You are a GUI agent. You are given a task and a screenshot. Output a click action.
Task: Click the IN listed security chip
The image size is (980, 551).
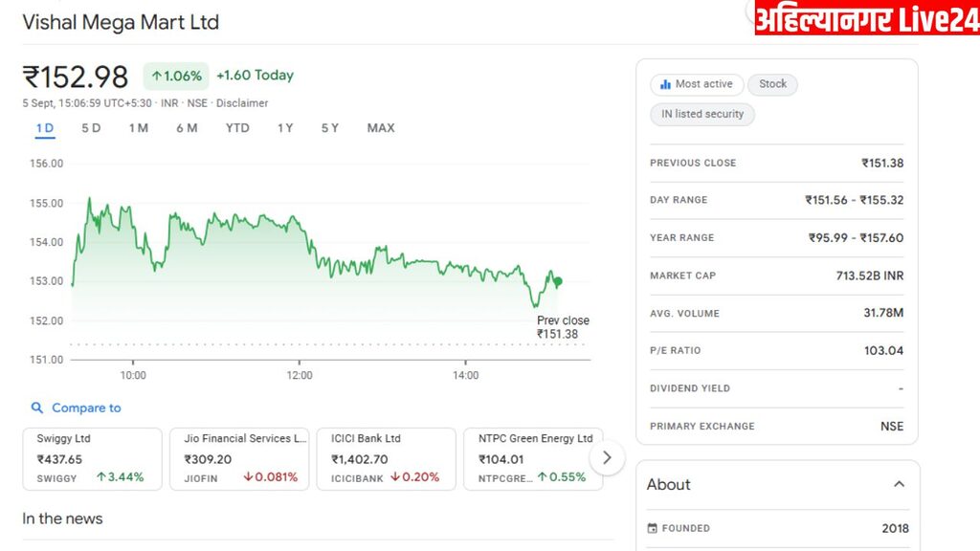tap(702, 114)
